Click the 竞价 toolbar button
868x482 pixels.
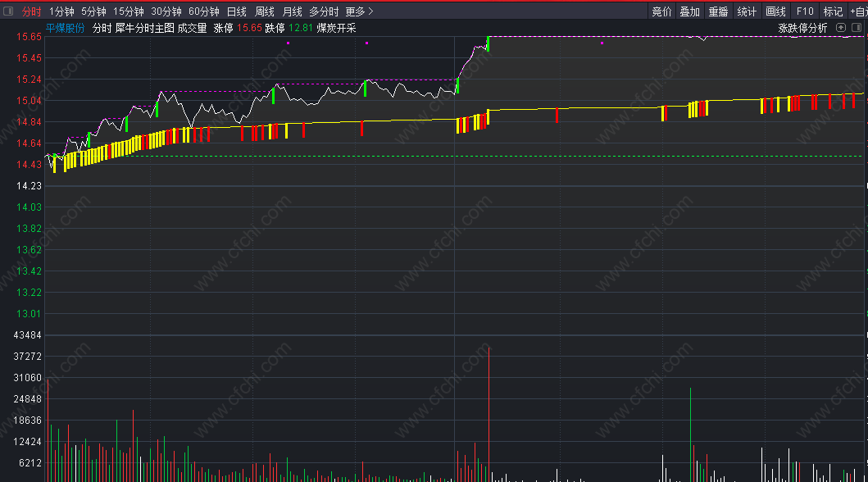coord(661,11)
